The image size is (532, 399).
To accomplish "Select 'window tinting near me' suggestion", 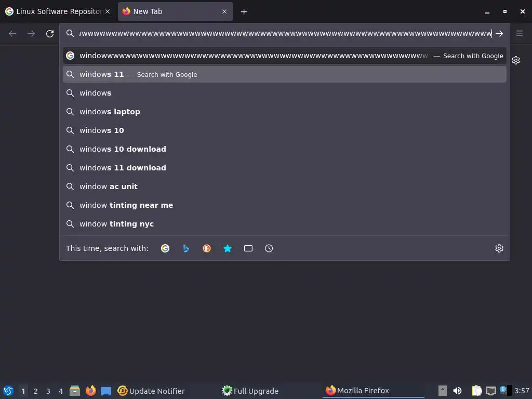I will 285,205.
